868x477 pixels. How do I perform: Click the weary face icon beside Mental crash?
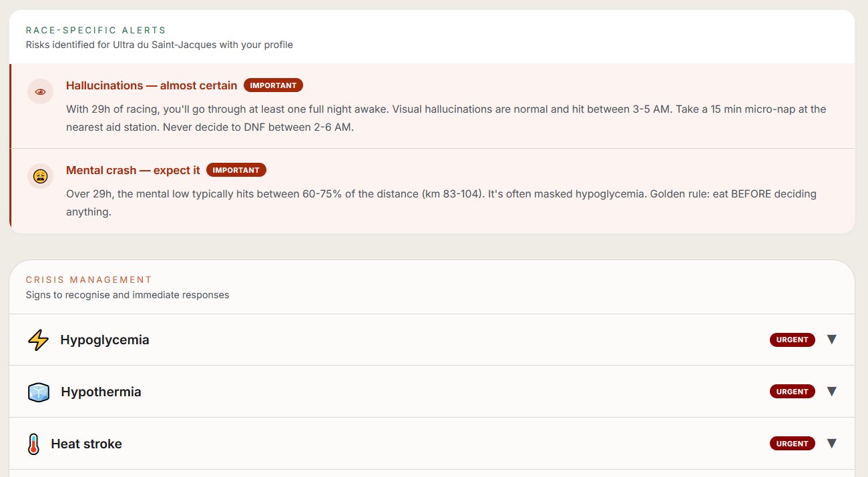pos(40,176)
